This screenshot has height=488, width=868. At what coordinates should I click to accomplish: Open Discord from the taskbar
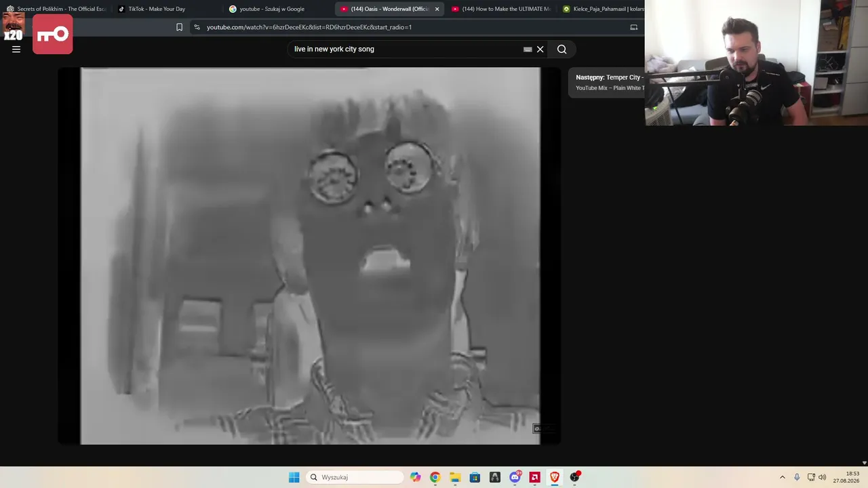point(515,477)
